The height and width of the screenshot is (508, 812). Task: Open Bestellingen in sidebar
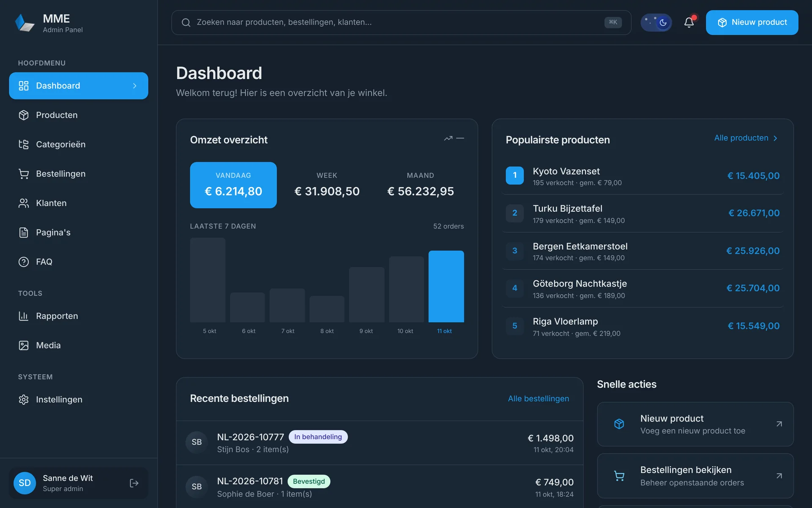coord(79,174)
